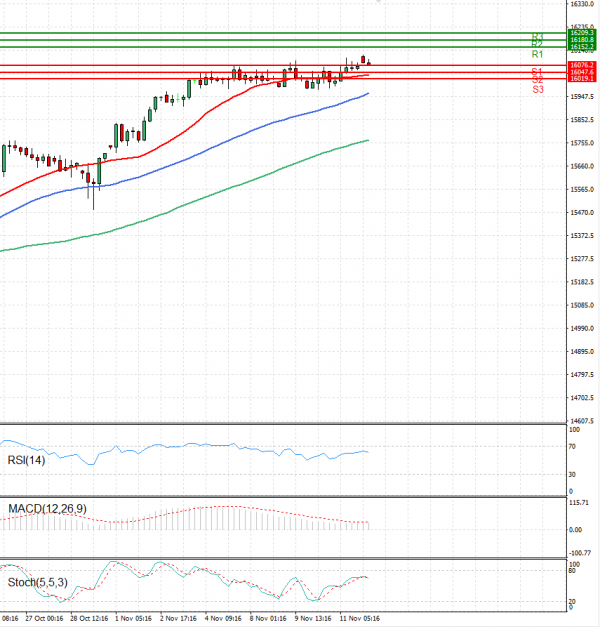The image size is (600, 627).
Task: Click the 27 Oct 00:16 time label
Action: 44,619
